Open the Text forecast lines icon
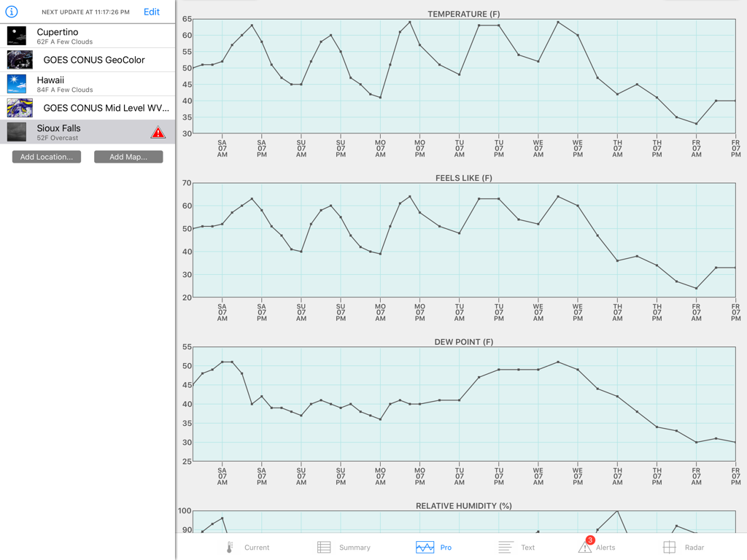This screenshot has width=747, height=560. click(507, 547)
